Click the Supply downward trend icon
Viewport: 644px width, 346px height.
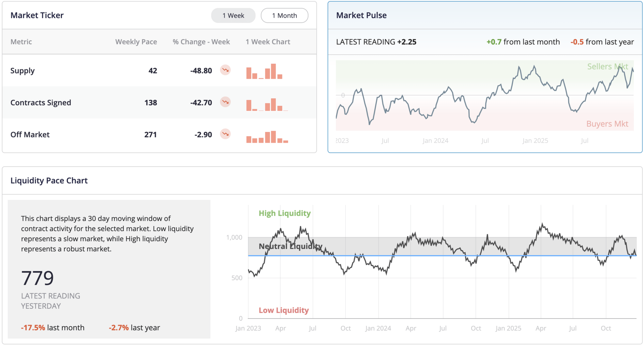pos(225,70)
